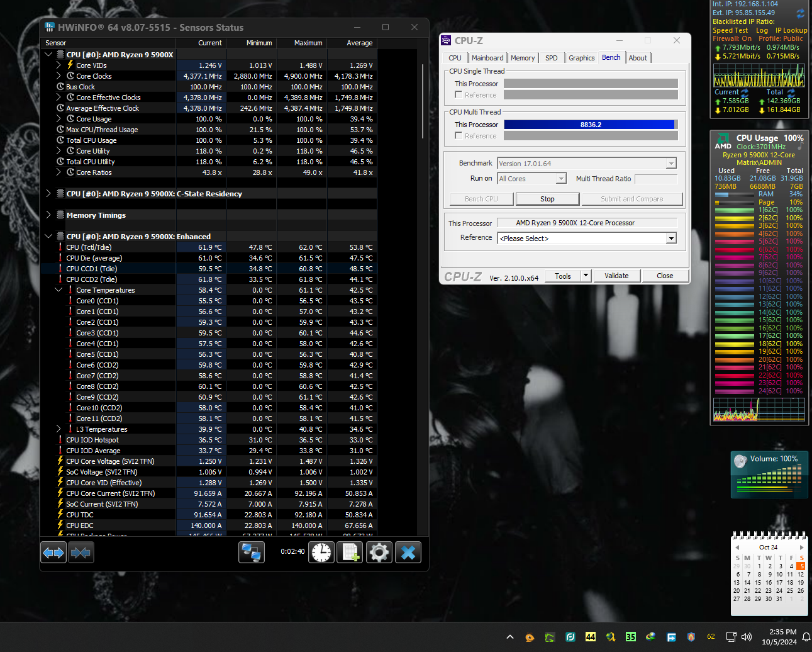The image size is (812, 652).
Task: Open the firewall shield tray icon
Action: click(x=691, y=637)
